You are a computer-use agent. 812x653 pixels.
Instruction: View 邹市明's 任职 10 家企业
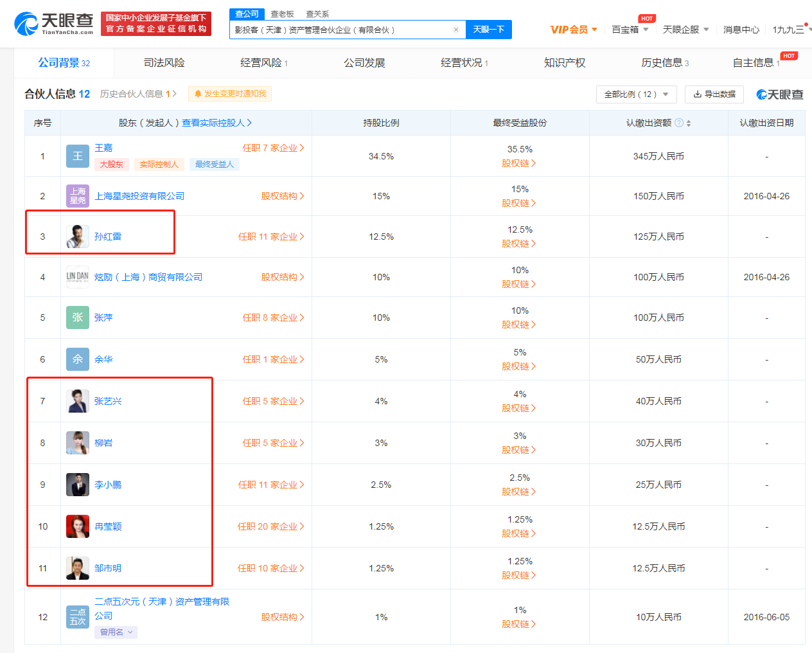(271, 568)
